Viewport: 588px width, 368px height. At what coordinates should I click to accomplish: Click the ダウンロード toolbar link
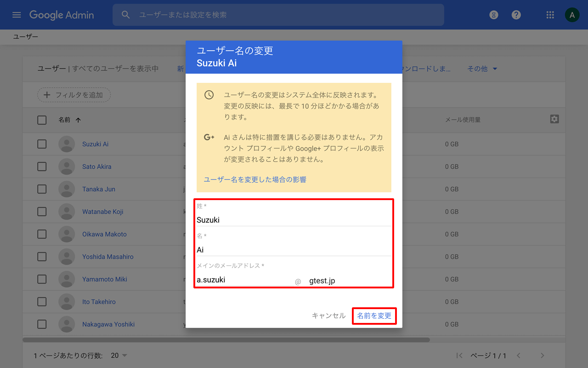pyautogui.click(x=427, y=69)
